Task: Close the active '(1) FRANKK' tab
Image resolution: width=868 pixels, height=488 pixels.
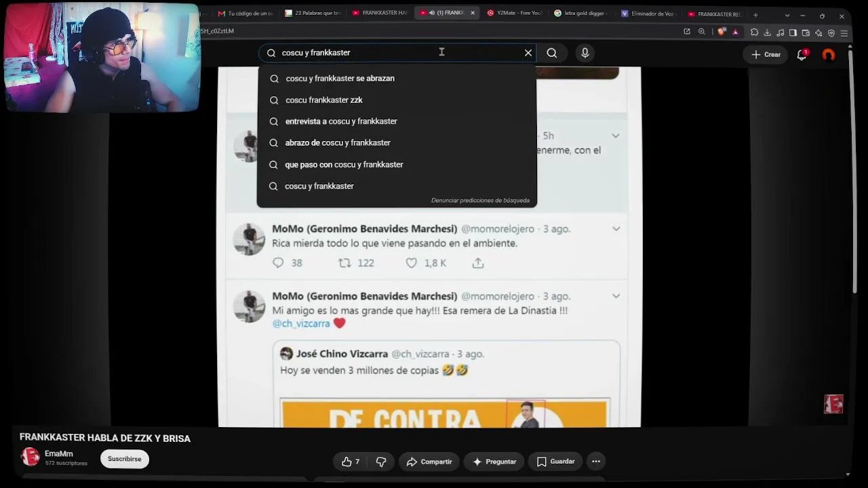Action: point(473,14)
